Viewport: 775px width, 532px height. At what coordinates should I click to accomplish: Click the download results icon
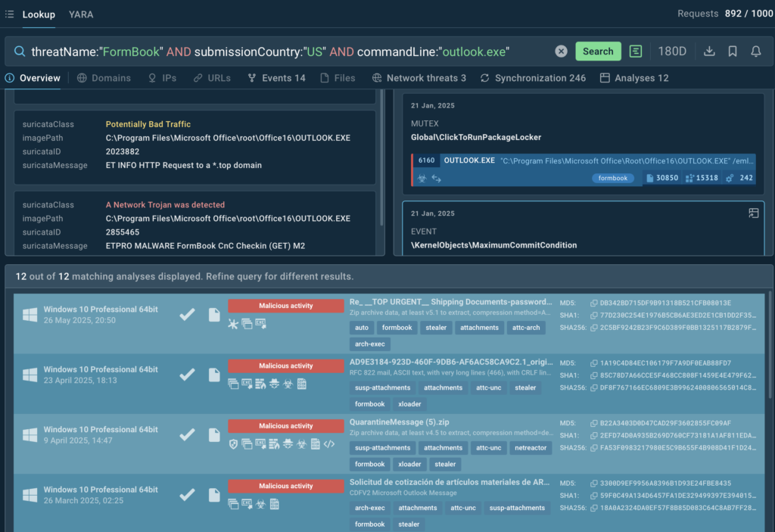[709, 51]
